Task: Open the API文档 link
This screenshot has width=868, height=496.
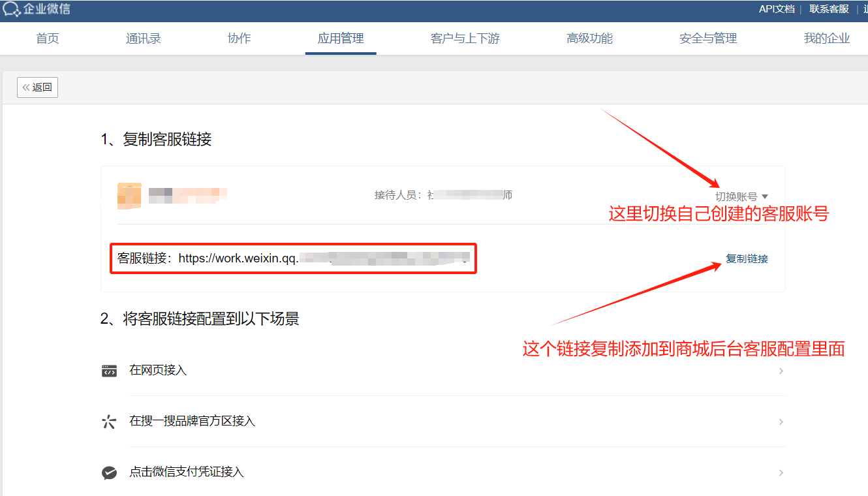Action: pyautogui.click(x=777, y=9)
